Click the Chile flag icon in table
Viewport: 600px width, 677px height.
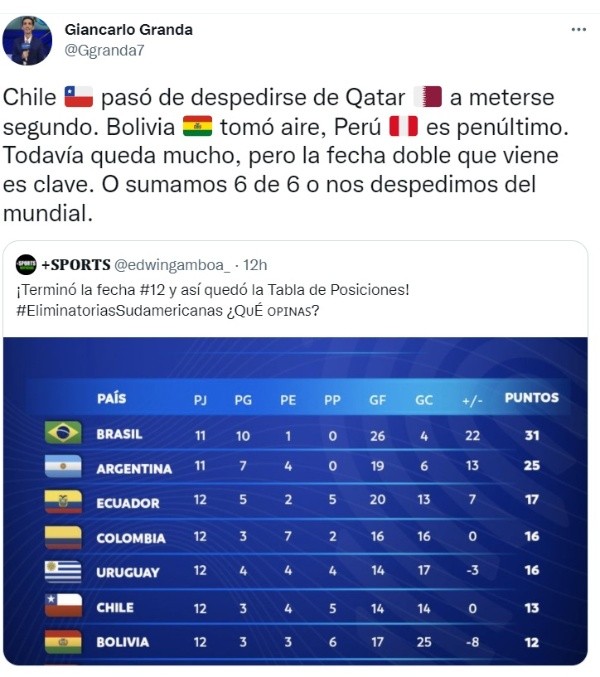coord(63,606)
